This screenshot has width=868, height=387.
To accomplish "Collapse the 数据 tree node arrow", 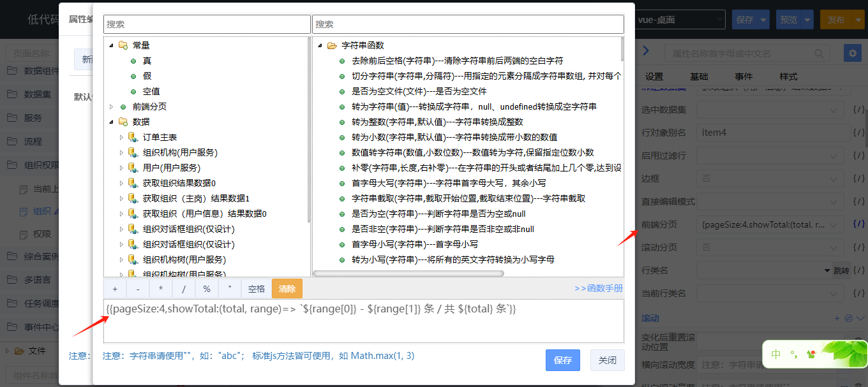I will (112, 122).
